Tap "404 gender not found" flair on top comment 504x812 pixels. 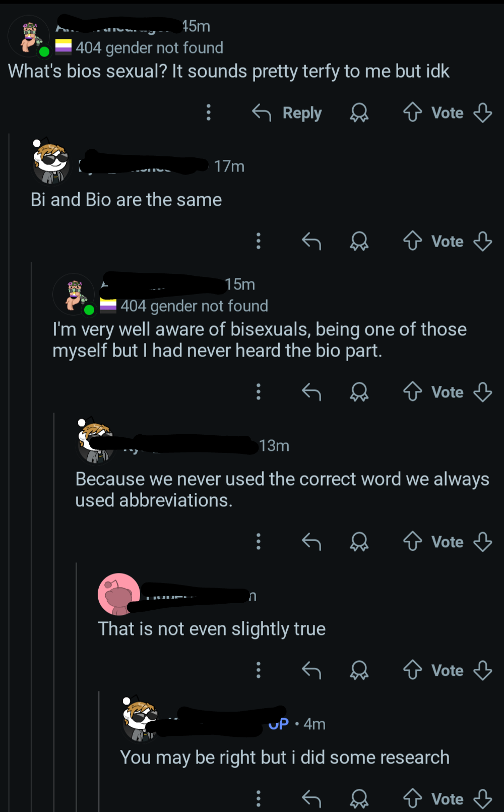point(139,48)
